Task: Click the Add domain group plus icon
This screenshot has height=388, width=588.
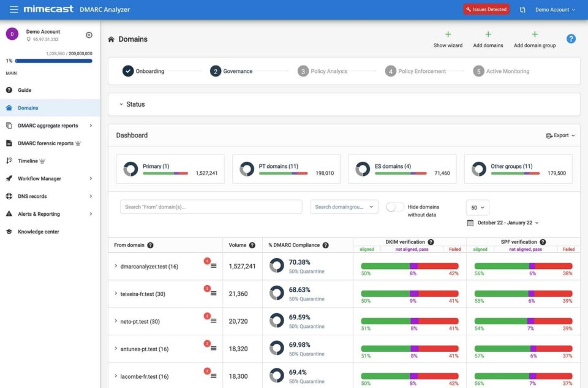Action: click(x=534, y=35)
